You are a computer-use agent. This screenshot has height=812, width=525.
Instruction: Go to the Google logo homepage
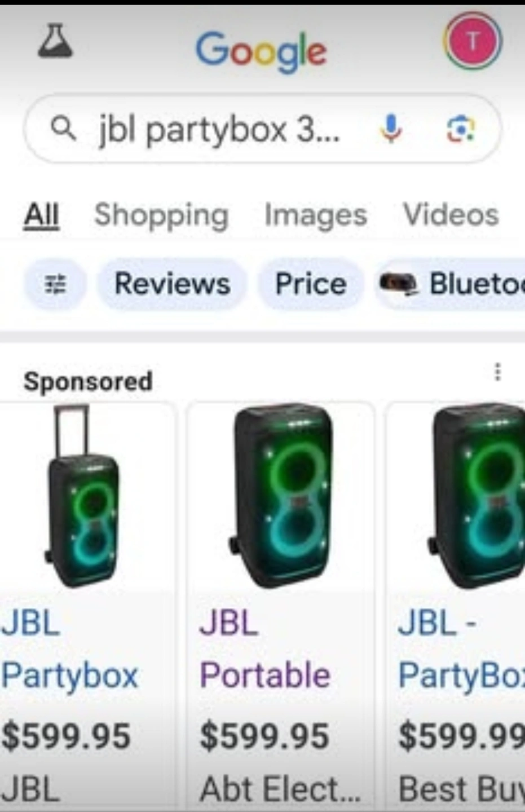point(261,52)
